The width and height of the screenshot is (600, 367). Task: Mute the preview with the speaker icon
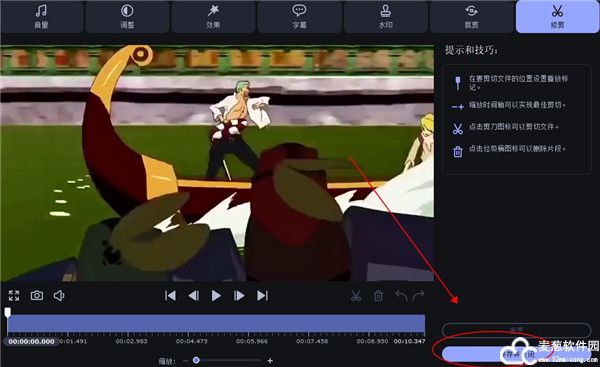[x=59, y=295]
